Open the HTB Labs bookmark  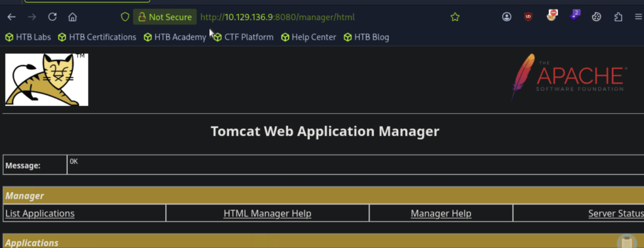point(28,37)
